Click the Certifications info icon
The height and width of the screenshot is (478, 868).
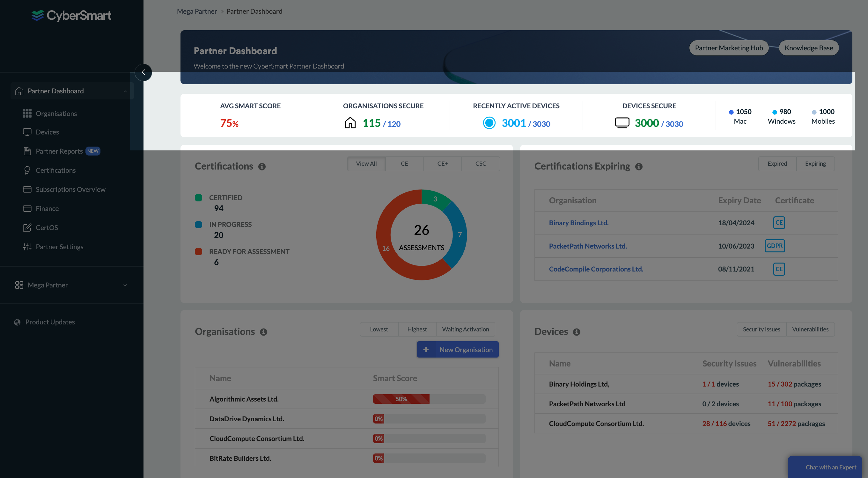(x=262, y=167)
